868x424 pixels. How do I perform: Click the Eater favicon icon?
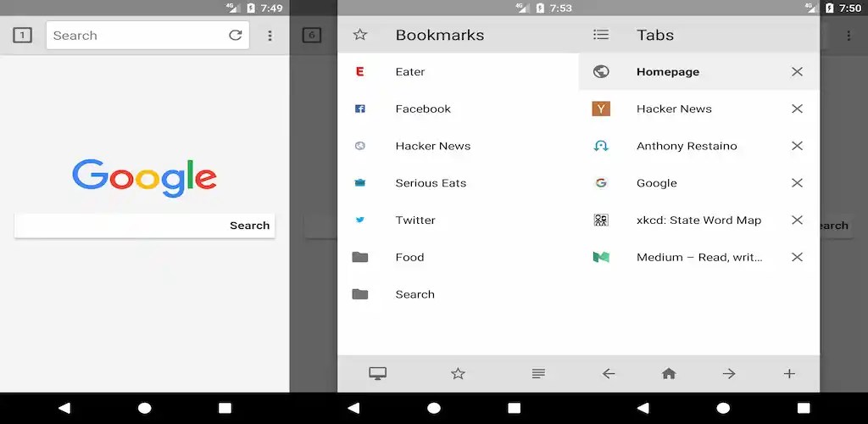(x=359, y=71)
